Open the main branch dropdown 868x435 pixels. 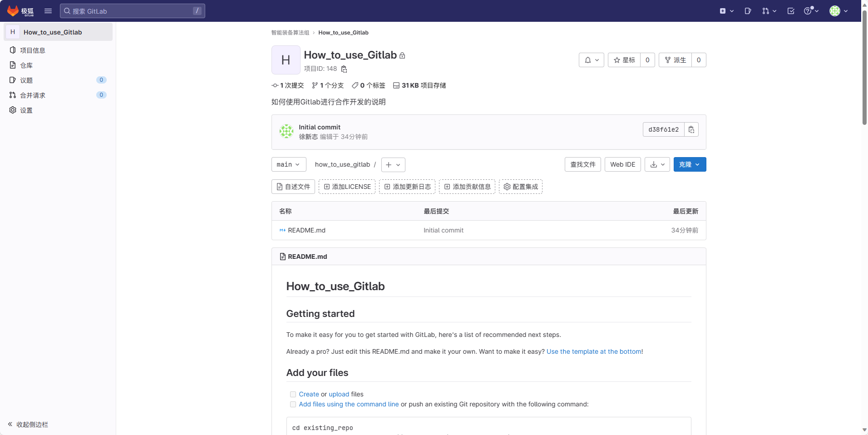point(289,164)
